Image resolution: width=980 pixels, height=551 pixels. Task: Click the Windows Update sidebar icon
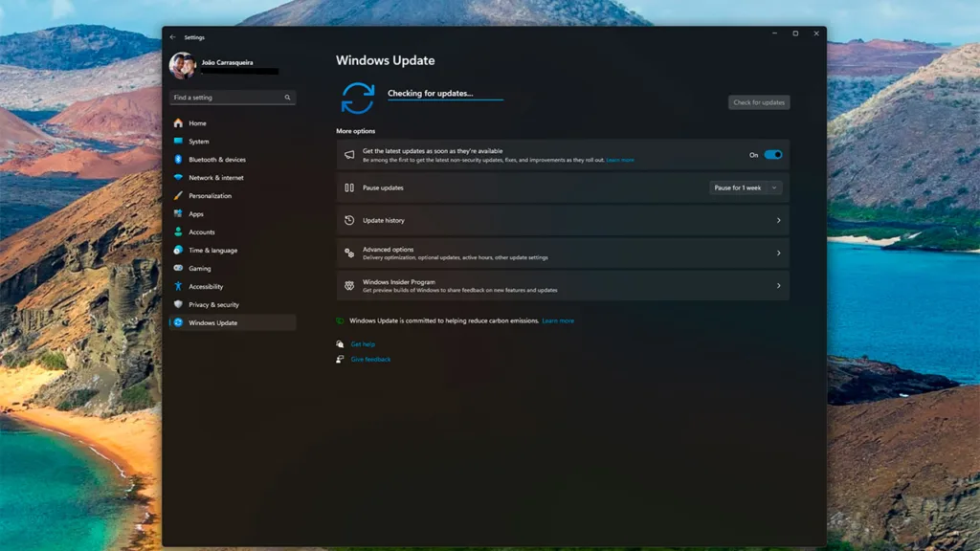point(178,322)
